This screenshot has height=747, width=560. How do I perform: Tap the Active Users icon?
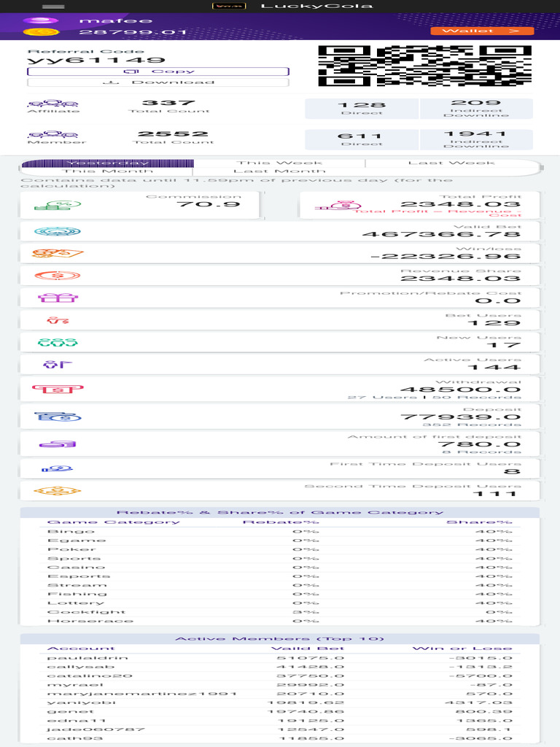coord(58,365)
